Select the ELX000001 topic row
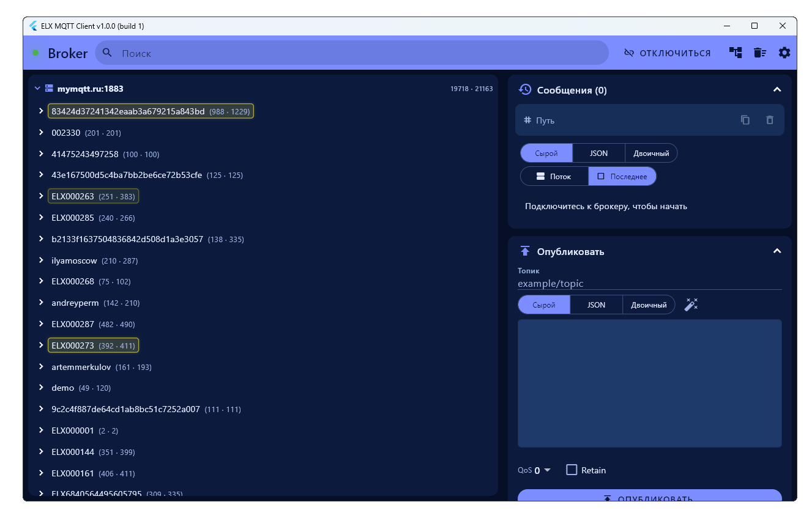Viewport: 812px width, 521px height. tap(84, 430)
